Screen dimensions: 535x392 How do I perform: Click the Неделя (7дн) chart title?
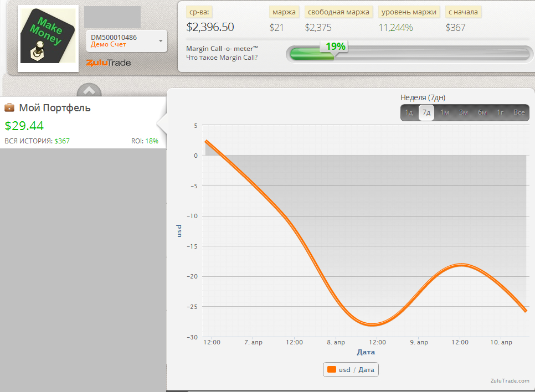(423, 97)
